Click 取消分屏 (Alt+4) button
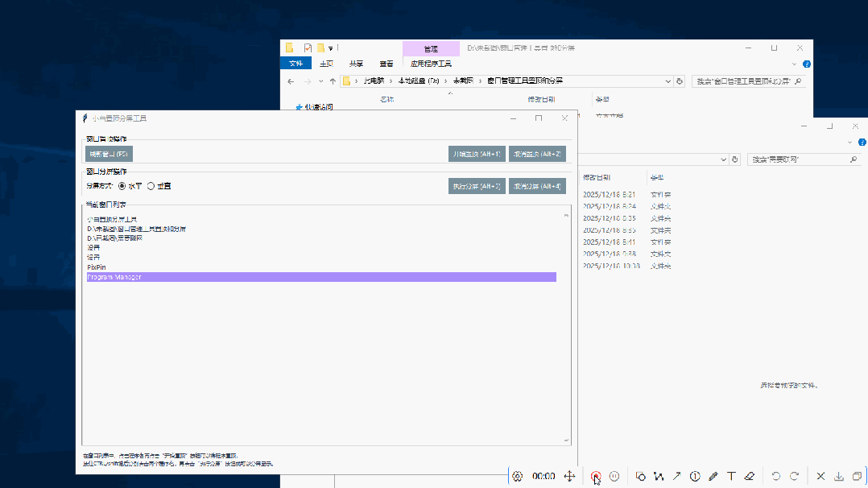This screenshot has height=488, width=868. pyautogui.click(x=537, y=186)
